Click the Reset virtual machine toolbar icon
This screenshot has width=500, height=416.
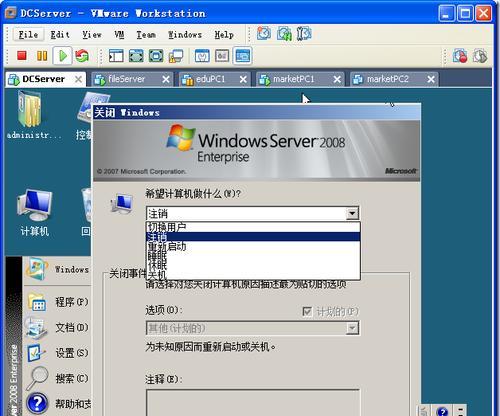[x=82, y=56]
